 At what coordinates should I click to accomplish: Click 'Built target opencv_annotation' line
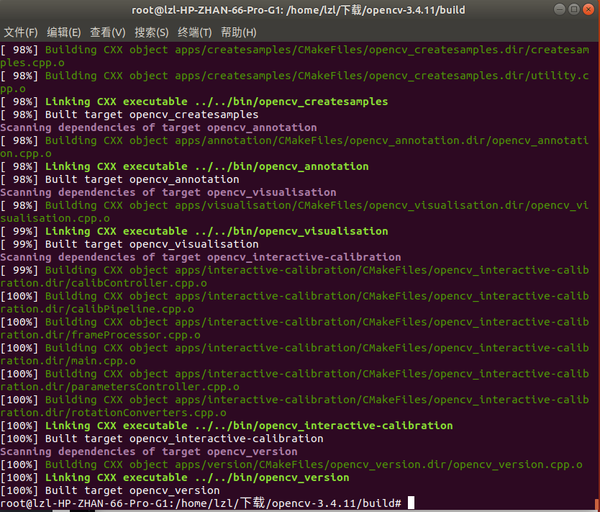pos(120,179)
